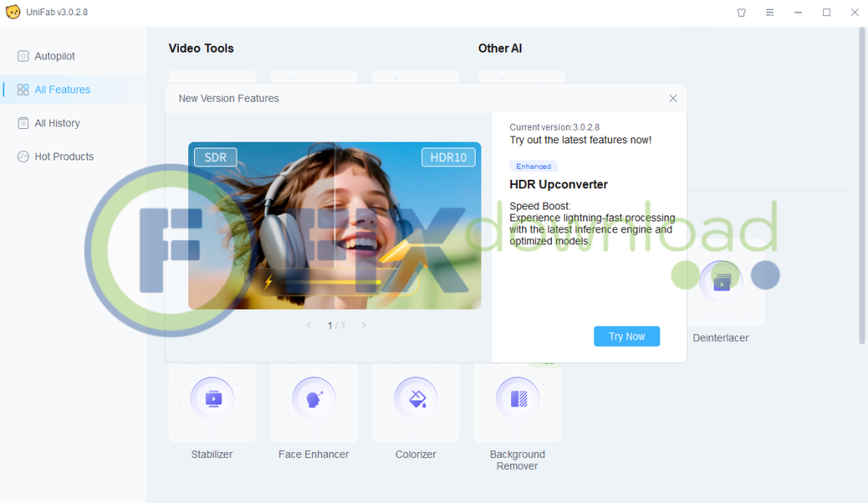The image size is (868, 503).
Task: Close the New Version Features dialog
Action: pyautogui.click(x=673, y=98)
